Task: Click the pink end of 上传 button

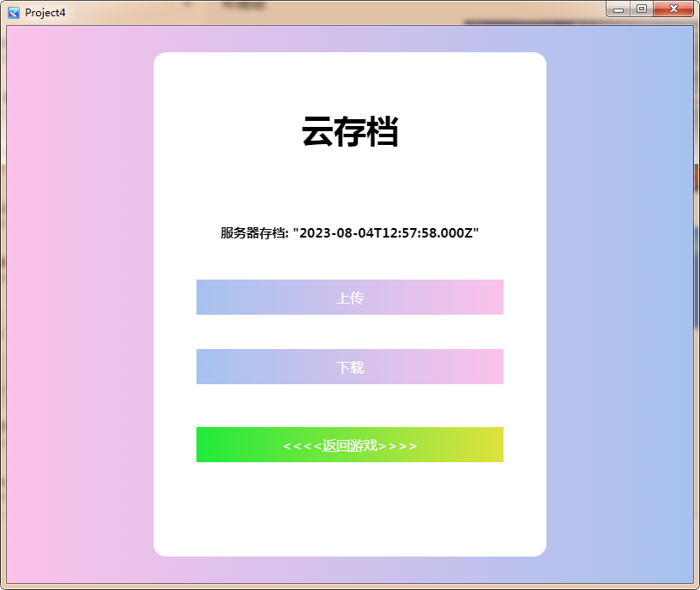Action: click(x=486, y=298)
